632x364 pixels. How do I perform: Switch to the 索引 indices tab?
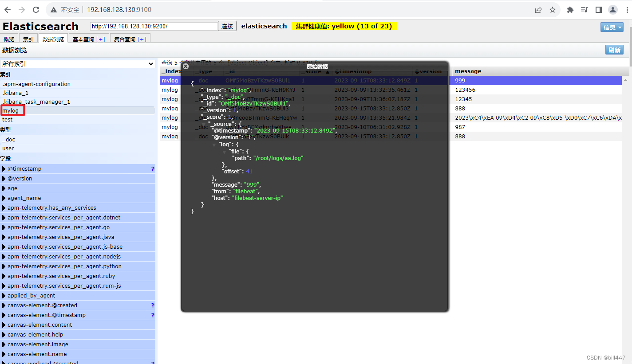click(28, 39)
